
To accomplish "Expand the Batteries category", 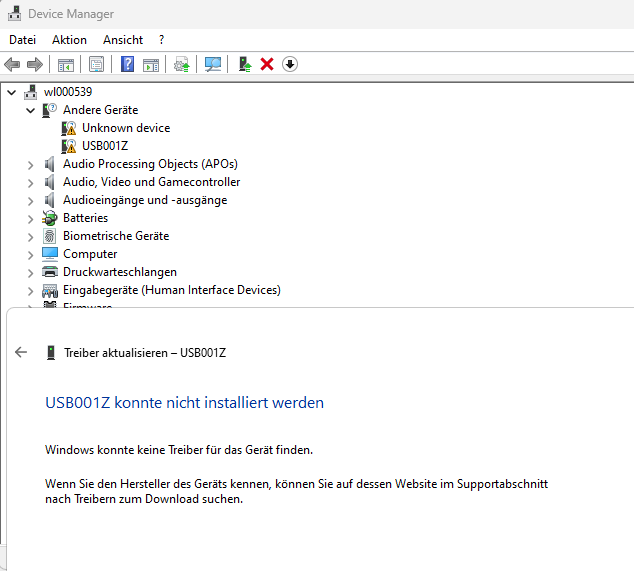I will (31, 219).
